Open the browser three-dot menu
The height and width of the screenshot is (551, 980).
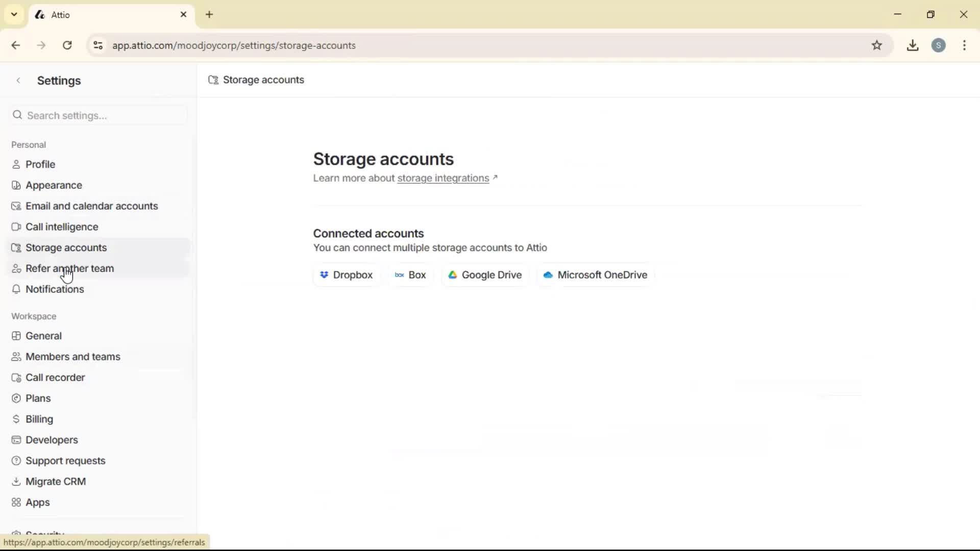click(965, 45)
